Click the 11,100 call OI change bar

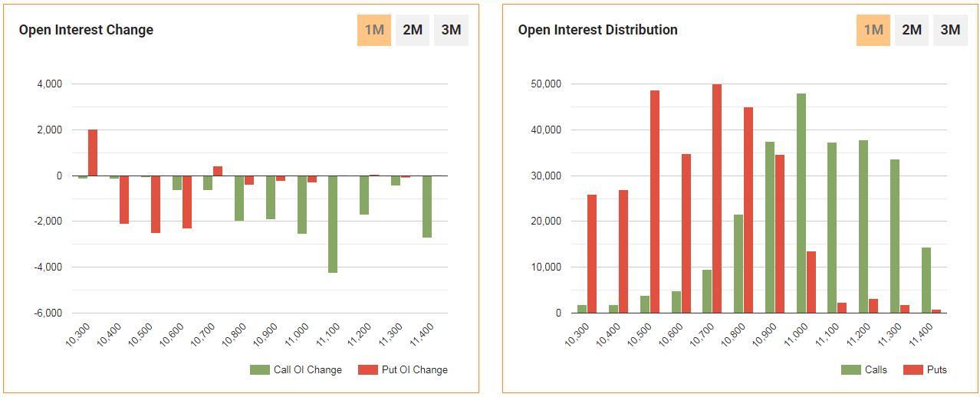(333, 224)
